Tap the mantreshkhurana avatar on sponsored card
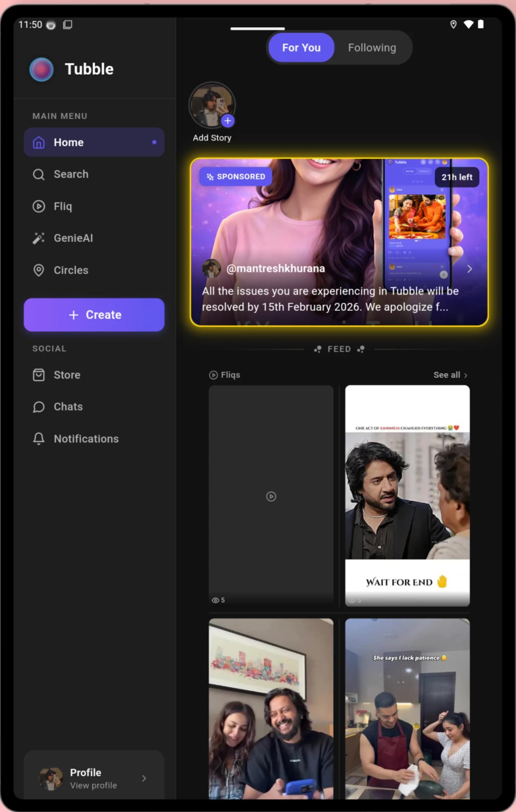Image resolution: width=516 pixels, height=812 pixels. pos(211,268)
